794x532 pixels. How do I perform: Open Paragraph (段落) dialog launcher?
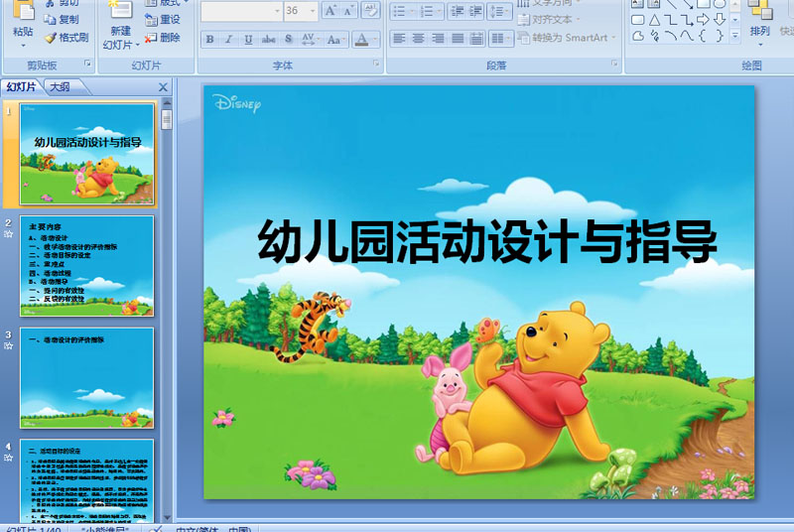click(614, 64)
